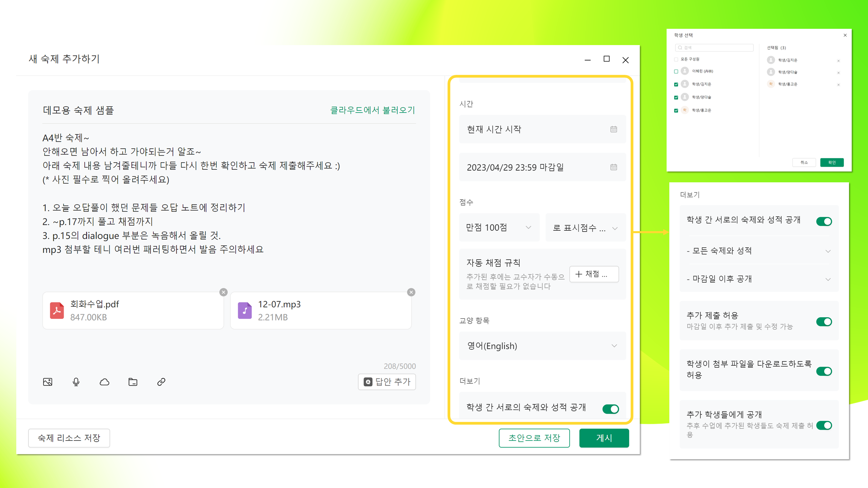Toggle the 추가 제출 허용 switch
868x488 pixels.
pyautogui.click(x=824, y=321)
